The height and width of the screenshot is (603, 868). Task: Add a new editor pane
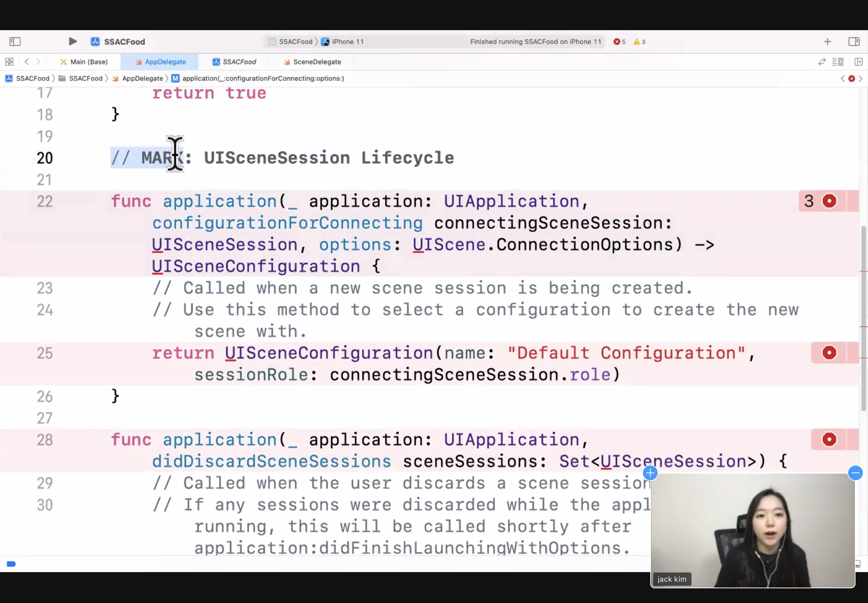858,61
